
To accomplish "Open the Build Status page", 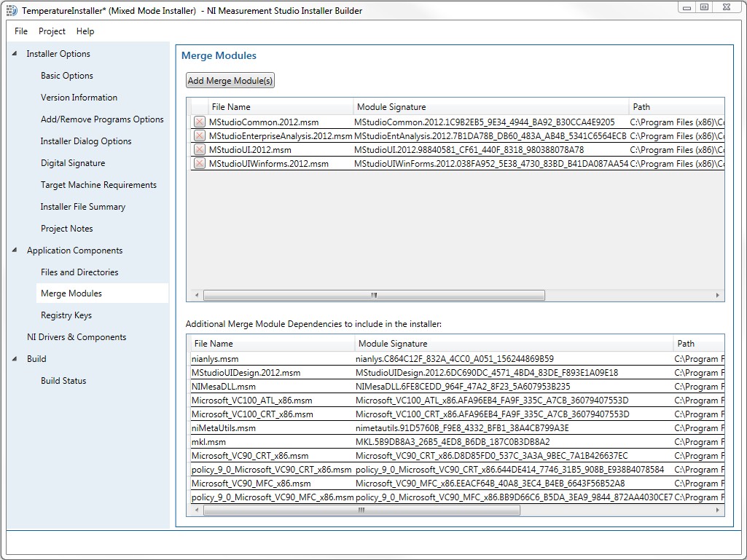I will (62, 380).
